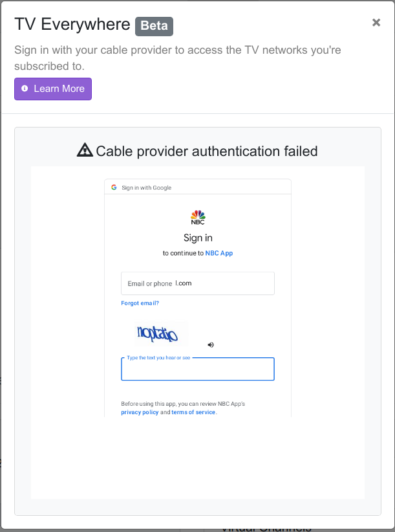Click the Google G logo

[x=114, y=187]
